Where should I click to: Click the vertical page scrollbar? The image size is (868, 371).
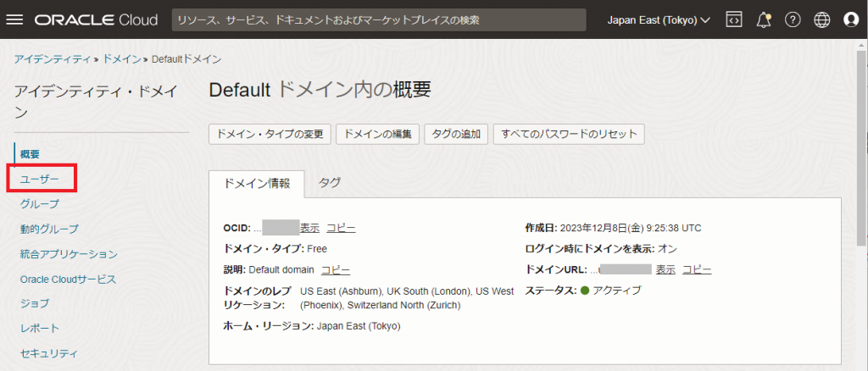click(x=862, y=149)
